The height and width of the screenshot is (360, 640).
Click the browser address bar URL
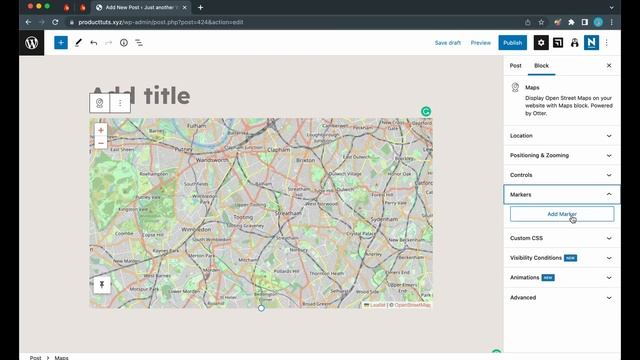pos(161,22)
